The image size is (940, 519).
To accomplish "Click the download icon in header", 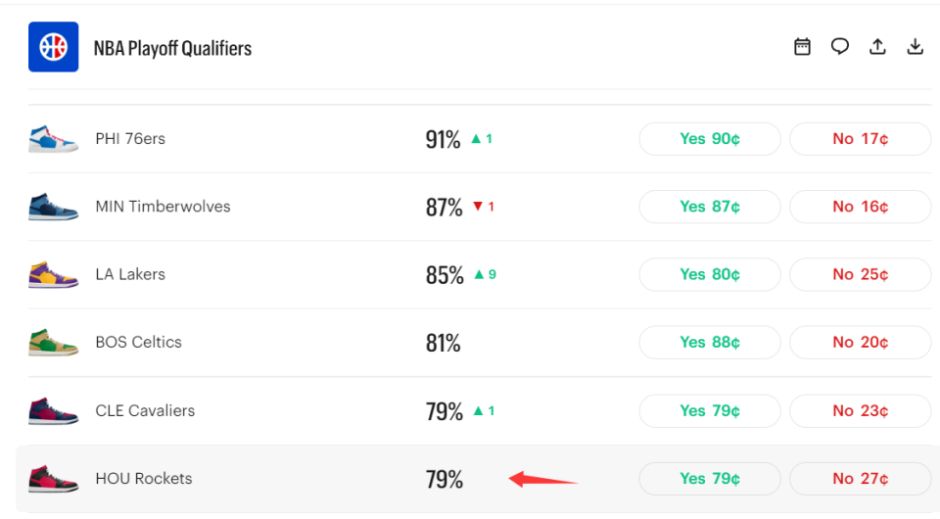I will pyautogui.click(x=915, y=47).
